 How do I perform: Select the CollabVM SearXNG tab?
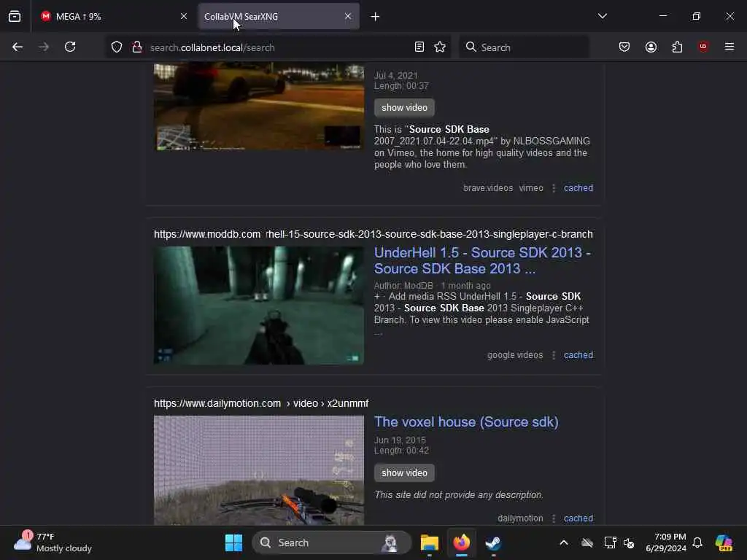pos(279,16)
